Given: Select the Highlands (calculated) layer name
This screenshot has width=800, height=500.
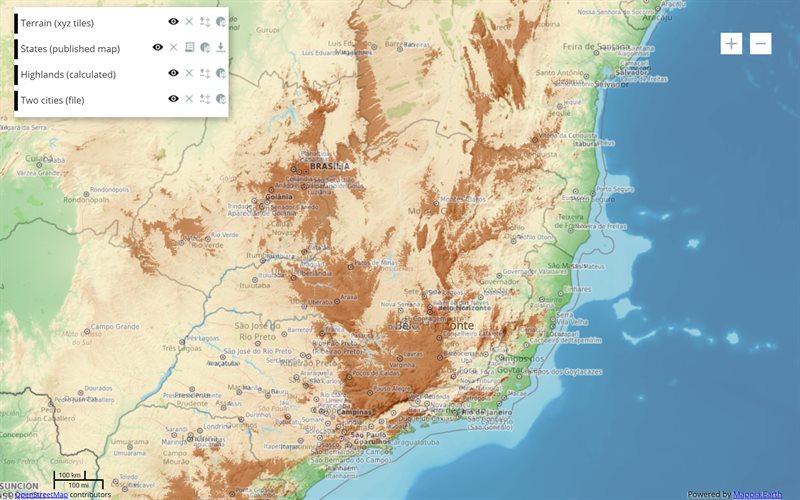Looking at the screenshot, I should coord(68,74).
